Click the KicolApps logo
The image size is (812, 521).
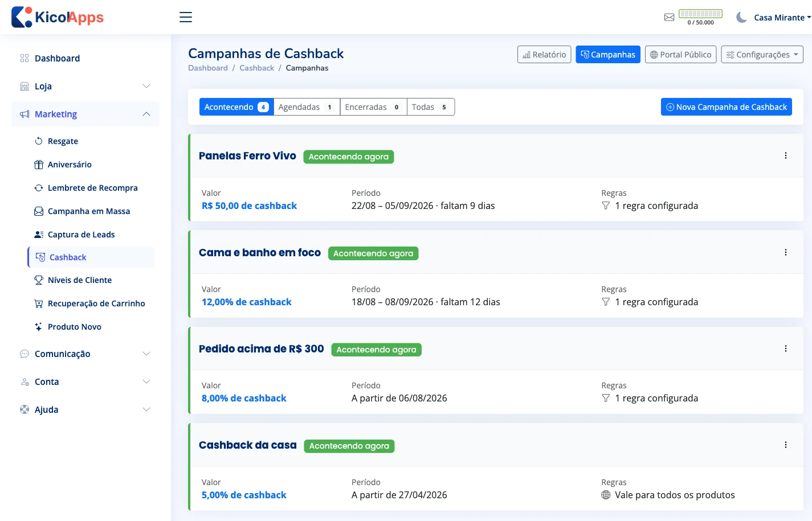58,17
